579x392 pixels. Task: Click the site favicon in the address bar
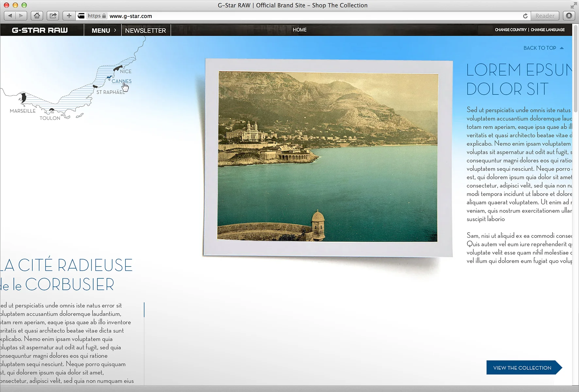(81, 16)
